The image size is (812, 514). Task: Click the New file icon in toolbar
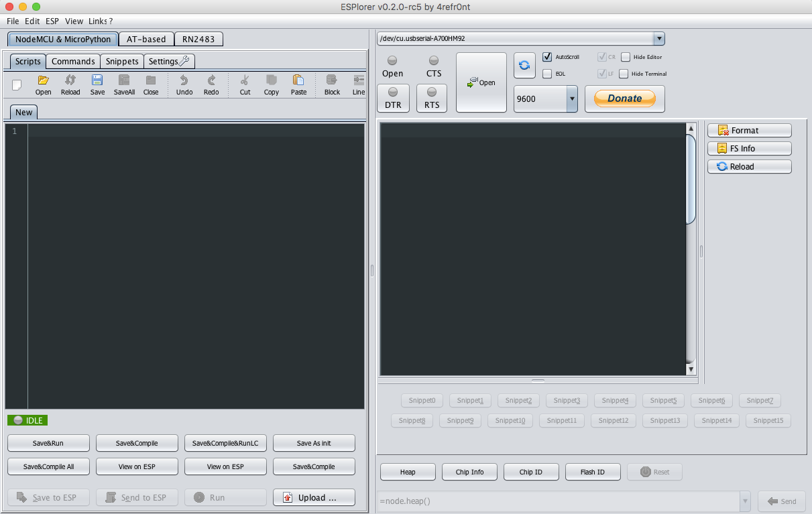click(x=17, y=84)
